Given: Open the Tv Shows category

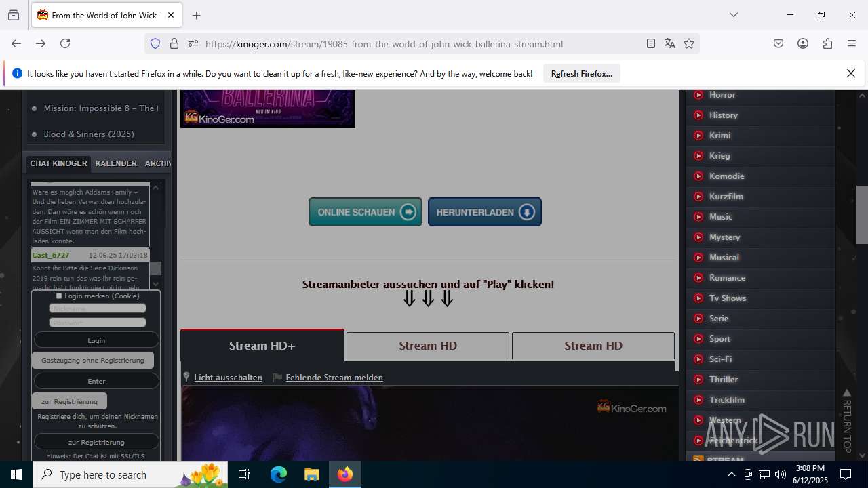Looking at the screenshot, I should click(728, 298).
